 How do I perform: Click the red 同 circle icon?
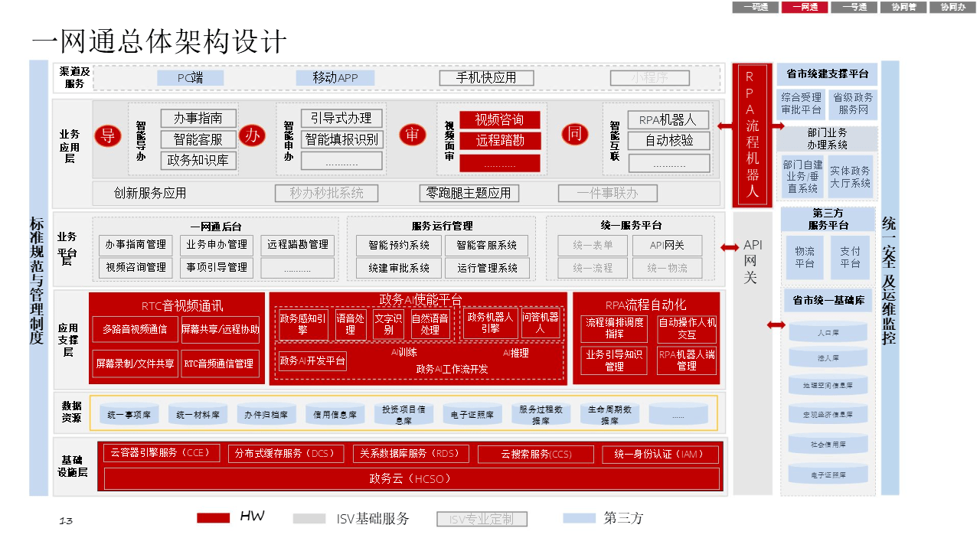pyautogui.click(x=574, y=135)
